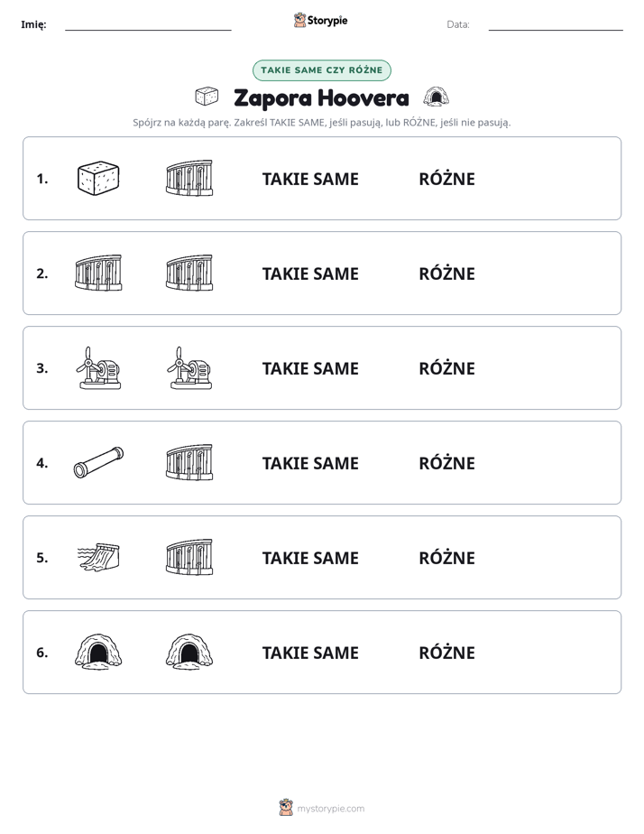Click the TAKIE SAME CZY RÓŻNE badge
The image size is (644, 834).
322,70
